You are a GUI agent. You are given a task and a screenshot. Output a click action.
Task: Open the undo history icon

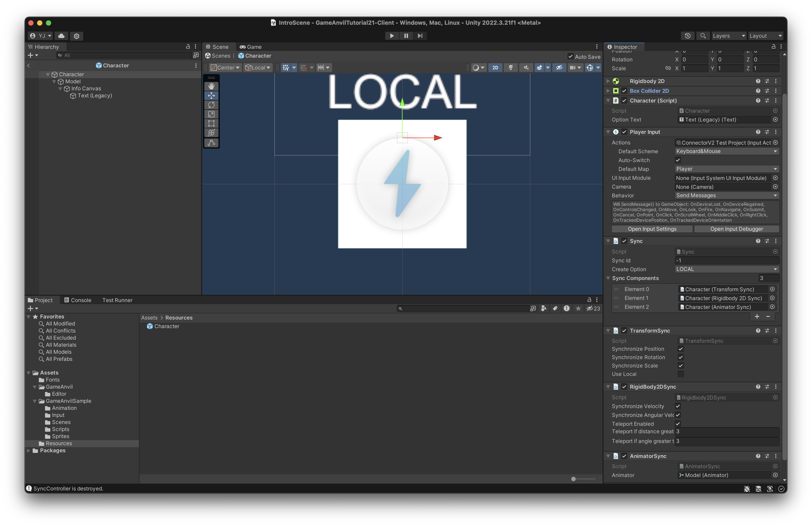tap(688, 36)
